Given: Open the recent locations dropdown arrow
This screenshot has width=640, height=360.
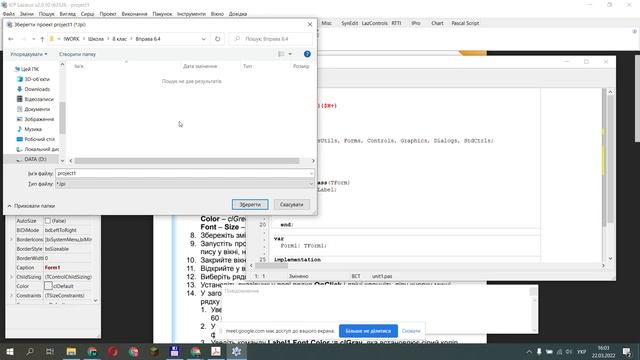Looking at the screenshot, I should [x=33, y=39].
